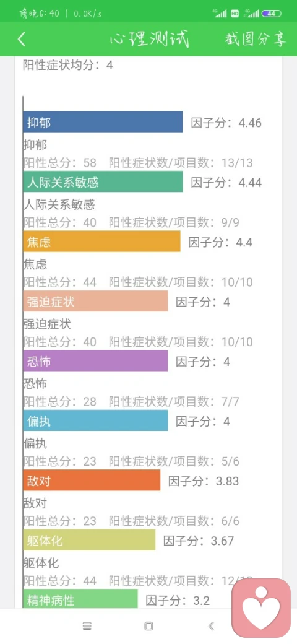Tap the green 精神病性 bar

[x=80, y=599]
